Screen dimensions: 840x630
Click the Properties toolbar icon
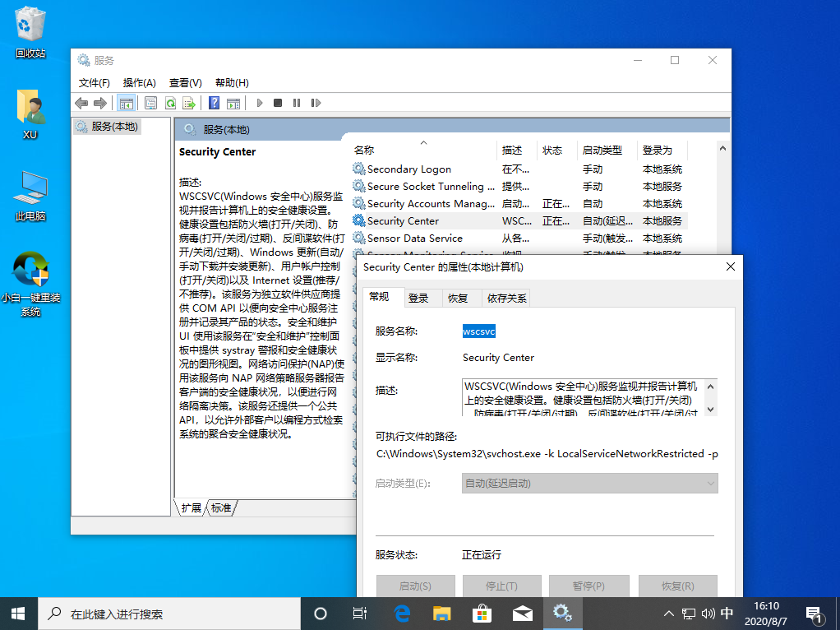tap(151, 102)
